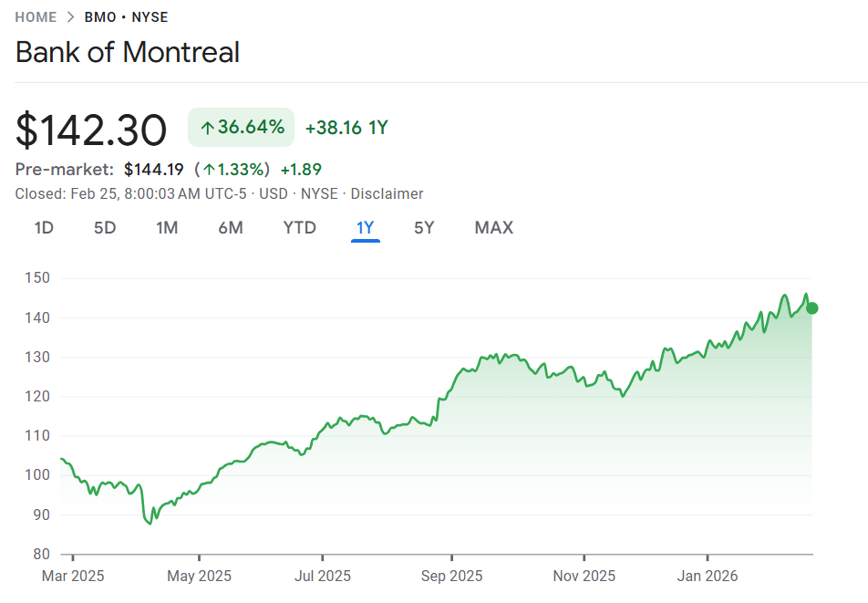Click the $142.30 stock price
The width and height of the screenshot is (868, 603).
(x=91, y=130)
